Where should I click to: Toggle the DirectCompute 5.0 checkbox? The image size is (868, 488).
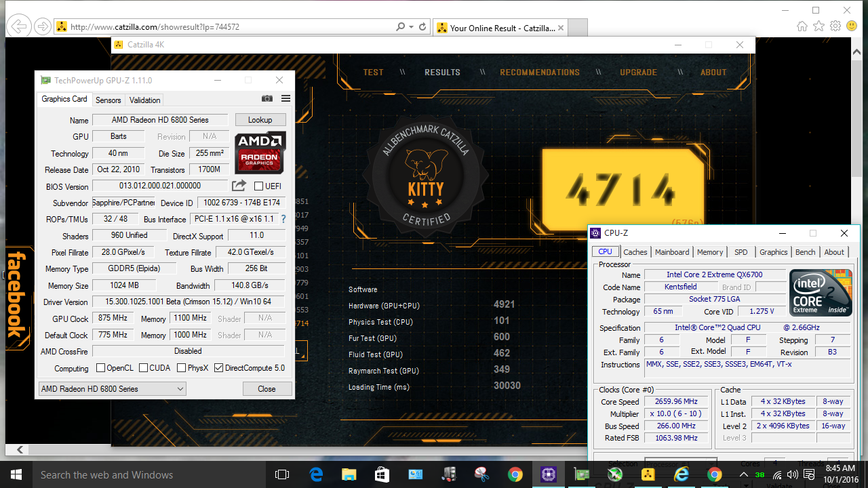pyautogui.click(x=218, y=368)
